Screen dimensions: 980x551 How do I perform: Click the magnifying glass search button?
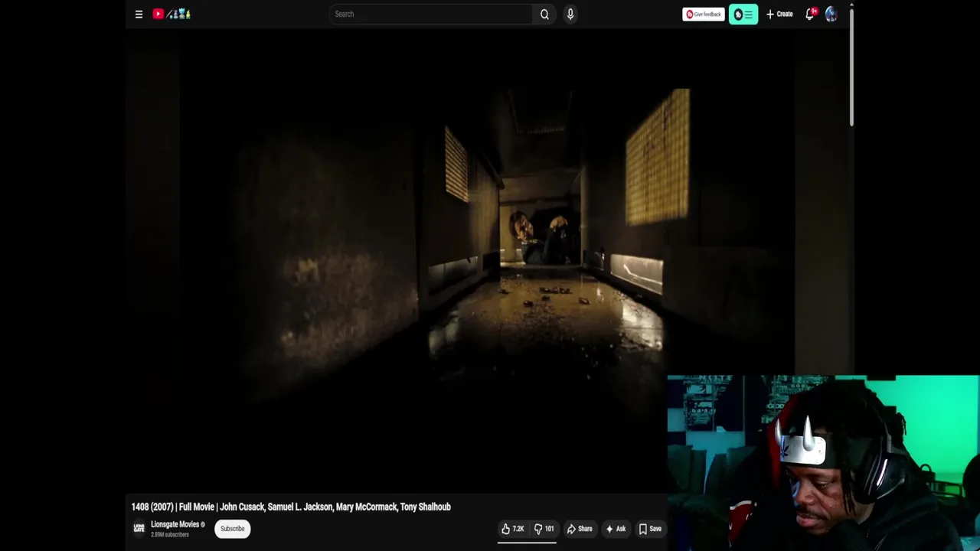pyautogui.click(x=544, y=14)
